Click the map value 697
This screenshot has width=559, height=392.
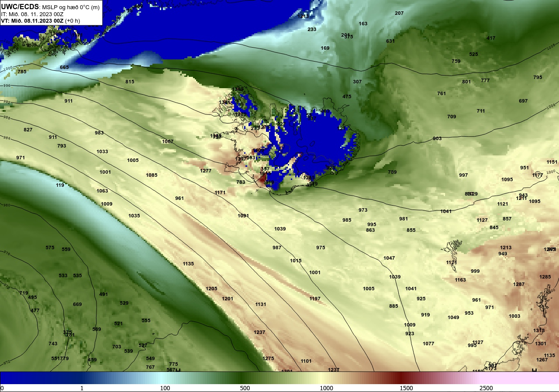tap(523, 101)
